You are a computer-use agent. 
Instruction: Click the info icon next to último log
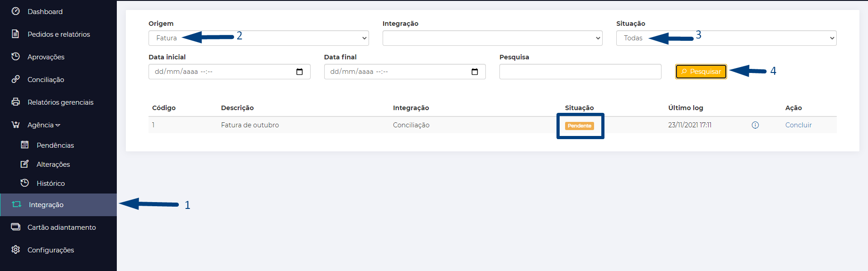tap(755, 125)
